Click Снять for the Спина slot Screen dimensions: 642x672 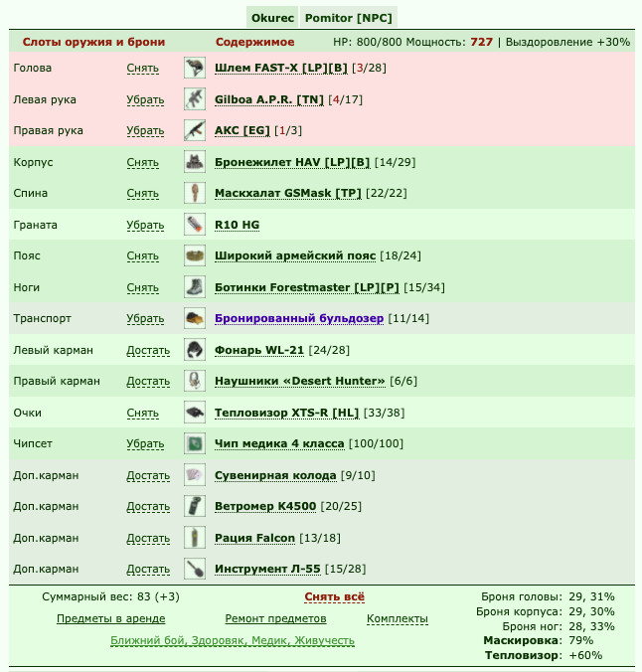point(143,193)
